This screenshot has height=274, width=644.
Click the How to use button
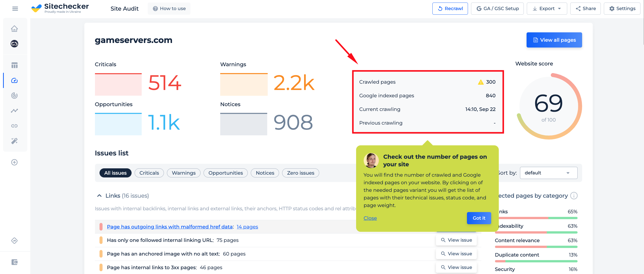coord(169,9)
